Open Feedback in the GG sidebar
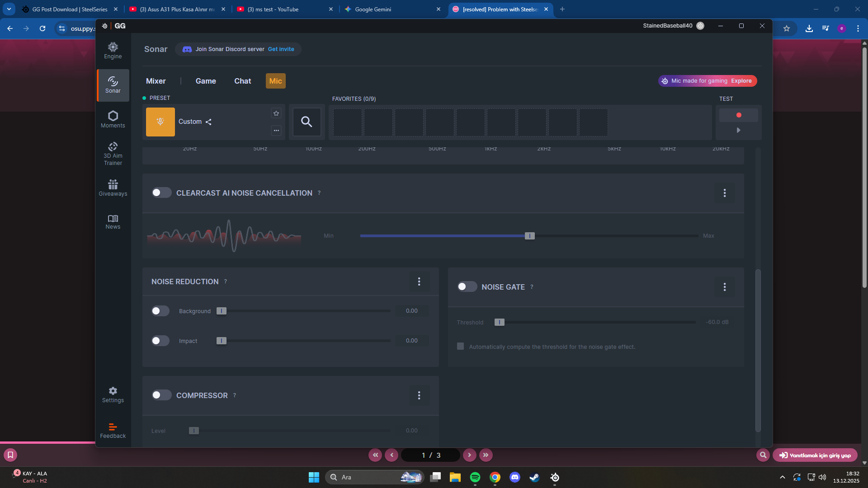The width and height of the screenshot is (868, 488). (x=113, y=431)
